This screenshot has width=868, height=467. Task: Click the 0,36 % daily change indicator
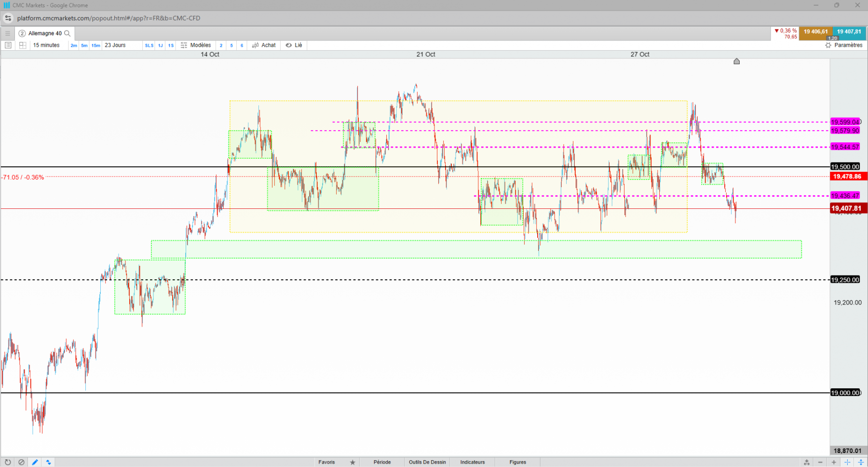coord(786,31)
